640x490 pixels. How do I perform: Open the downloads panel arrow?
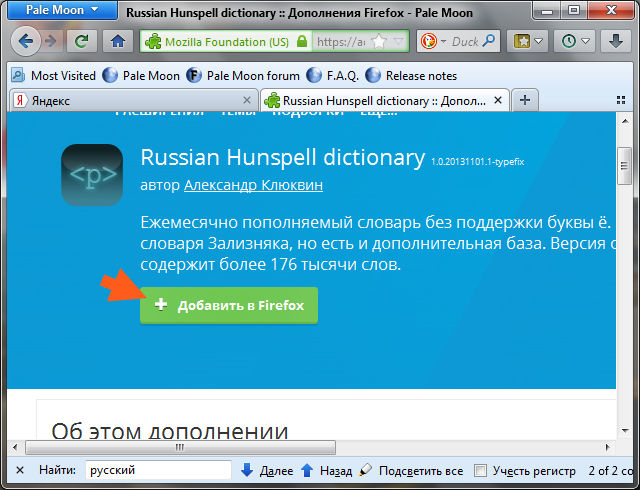tap(615, 41)
